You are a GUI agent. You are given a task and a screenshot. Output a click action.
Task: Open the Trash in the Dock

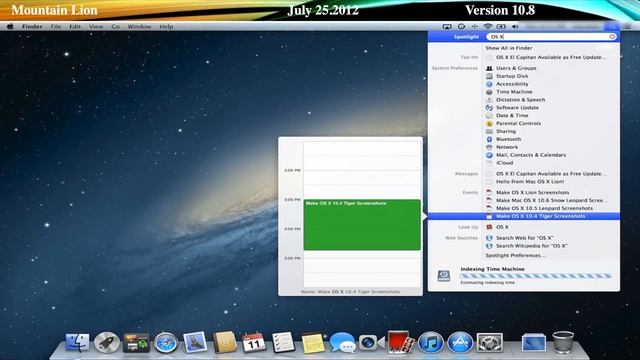coord(563,342)
